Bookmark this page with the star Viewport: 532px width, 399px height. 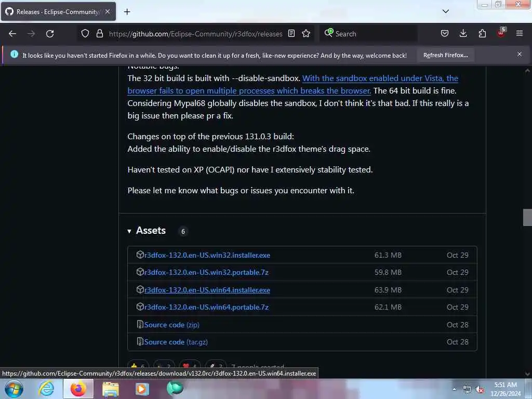(x=306, y=34)
